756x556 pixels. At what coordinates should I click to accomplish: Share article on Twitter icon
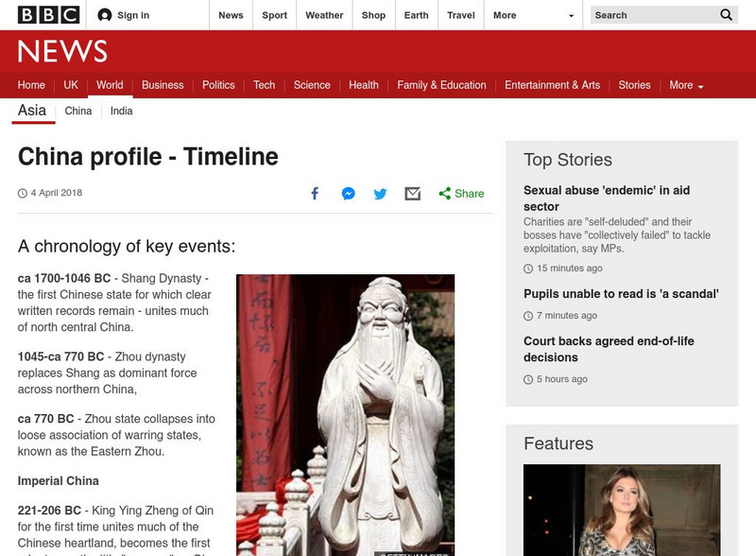tap(380, 194)
